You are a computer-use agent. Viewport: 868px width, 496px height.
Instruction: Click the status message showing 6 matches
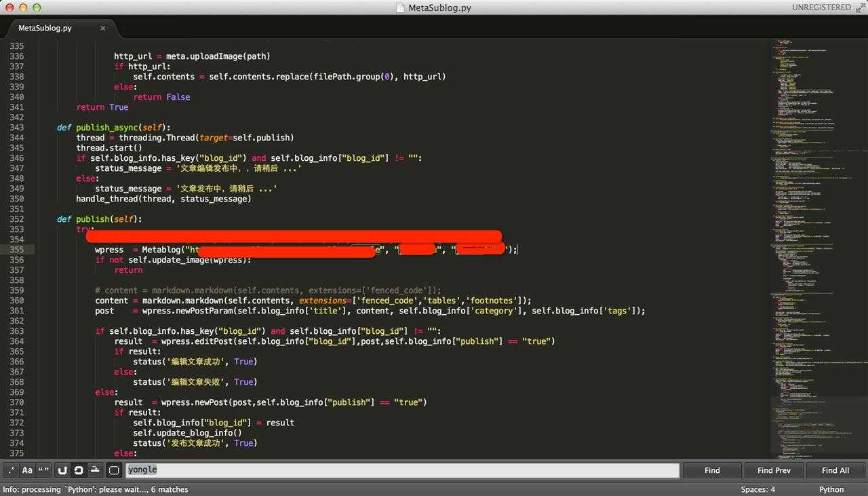(x=96, y=489)
